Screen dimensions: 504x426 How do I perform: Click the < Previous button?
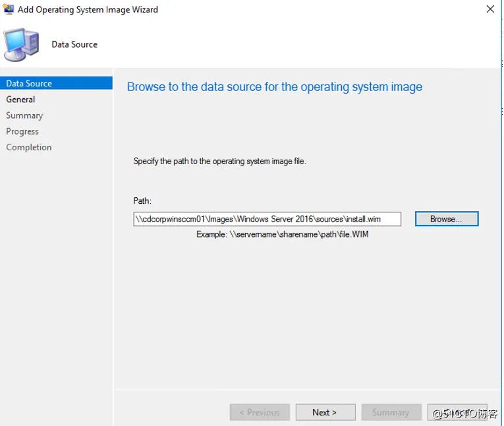tap(260, 412)
